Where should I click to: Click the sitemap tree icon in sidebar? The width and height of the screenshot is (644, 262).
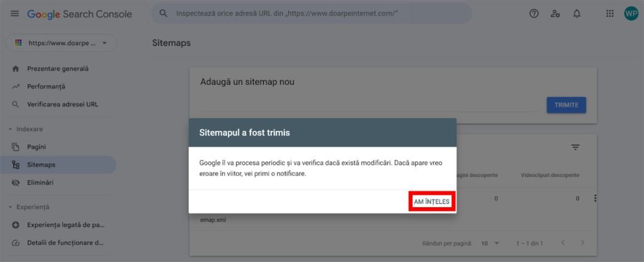[x=16, y=165]
